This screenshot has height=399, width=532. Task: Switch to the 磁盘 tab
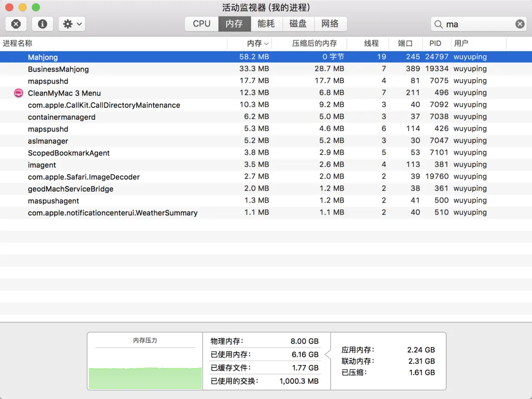point(298,24)
